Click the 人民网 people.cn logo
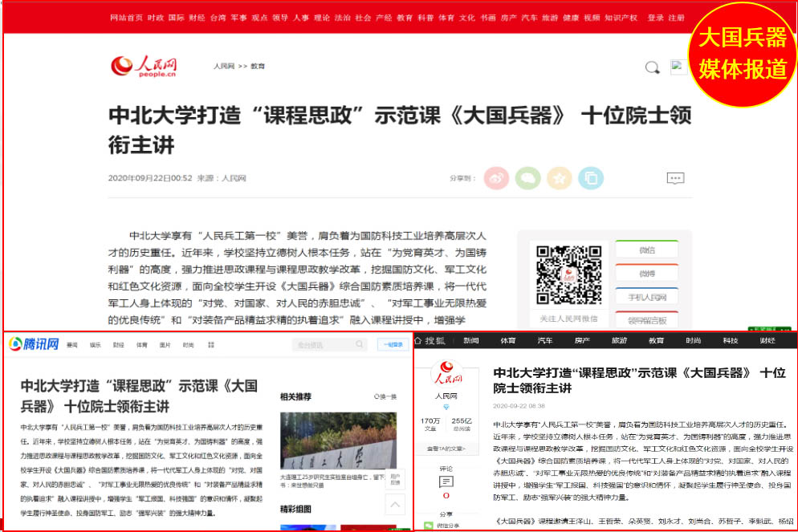This screenshot has height=532, width=798. pos(144,66)
